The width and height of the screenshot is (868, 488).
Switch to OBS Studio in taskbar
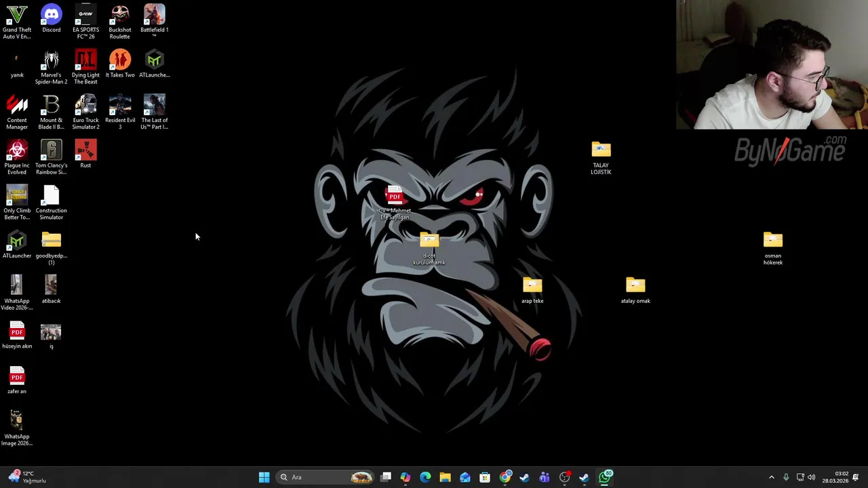coord(564,477)
